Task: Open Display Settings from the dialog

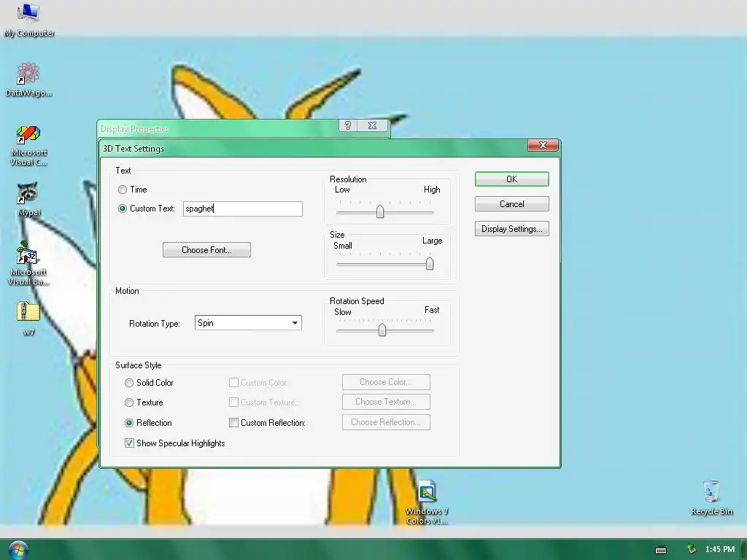Action: point(511,228)
